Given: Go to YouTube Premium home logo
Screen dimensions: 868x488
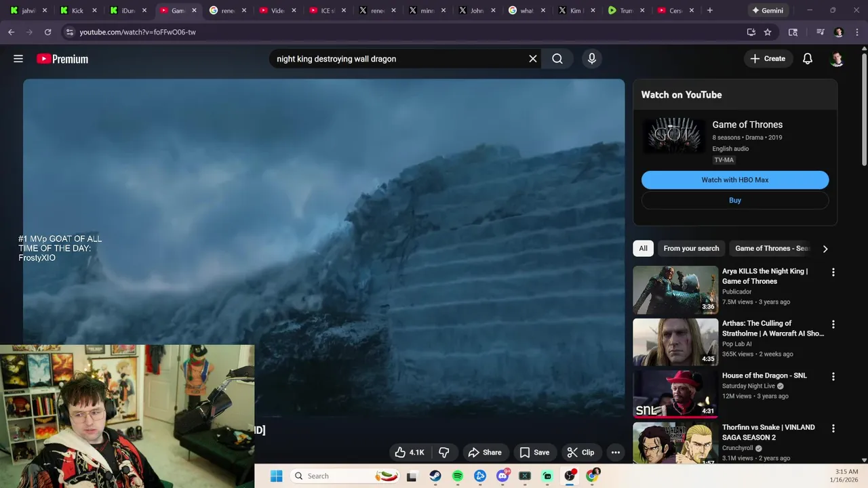Looking at the screenshot, I should point(62,59).
